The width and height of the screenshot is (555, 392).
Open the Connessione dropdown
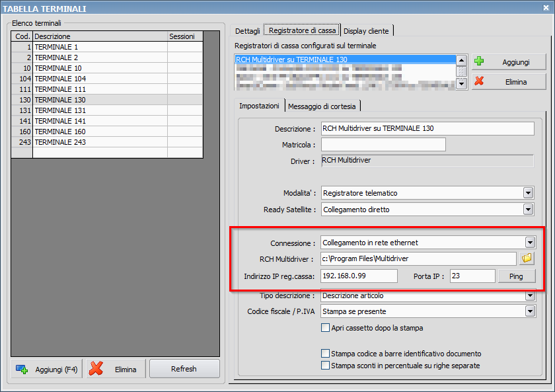(x=530, y=243)
